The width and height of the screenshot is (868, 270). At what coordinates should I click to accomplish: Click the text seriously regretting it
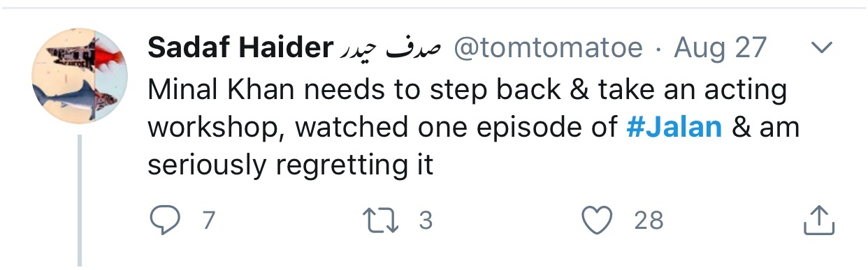pyautogui.click(x=291, y=167)
